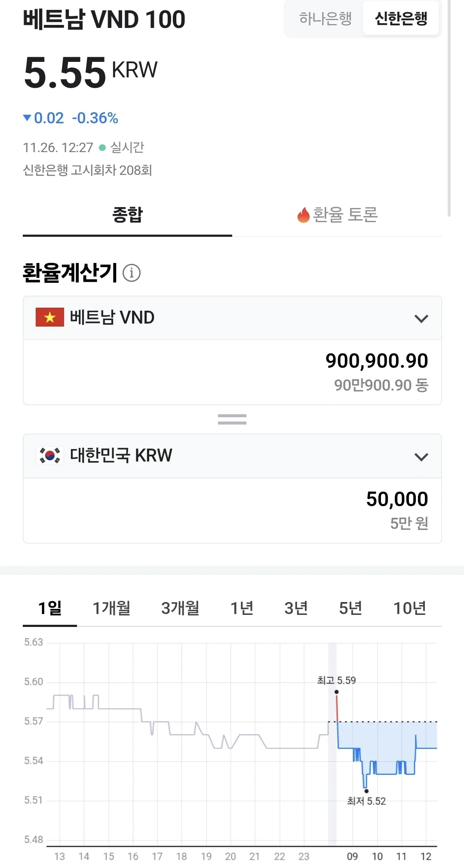Open the 환율계산기 info icon

coord(132,273)
